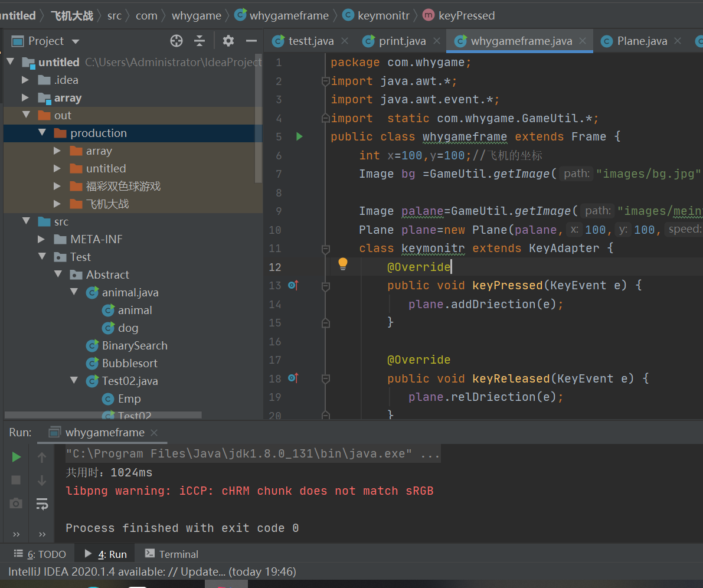This screenshot has height=588, width=703.
Task: Toggle soft-wrap in Run console
Action: click(42, 504)
